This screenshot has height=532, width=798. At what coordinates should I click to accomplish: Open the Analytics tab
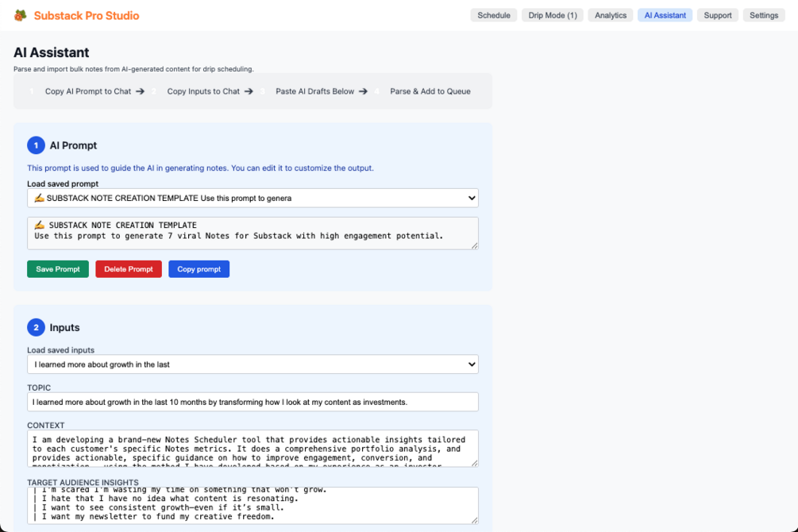click(610, 15)
